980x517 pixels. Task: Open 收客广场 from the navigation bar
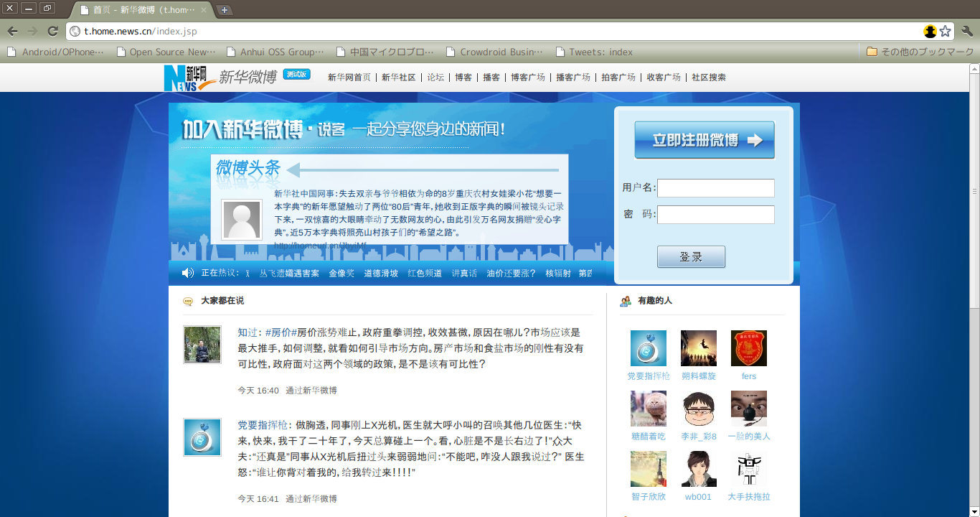(x=664, y=78)
